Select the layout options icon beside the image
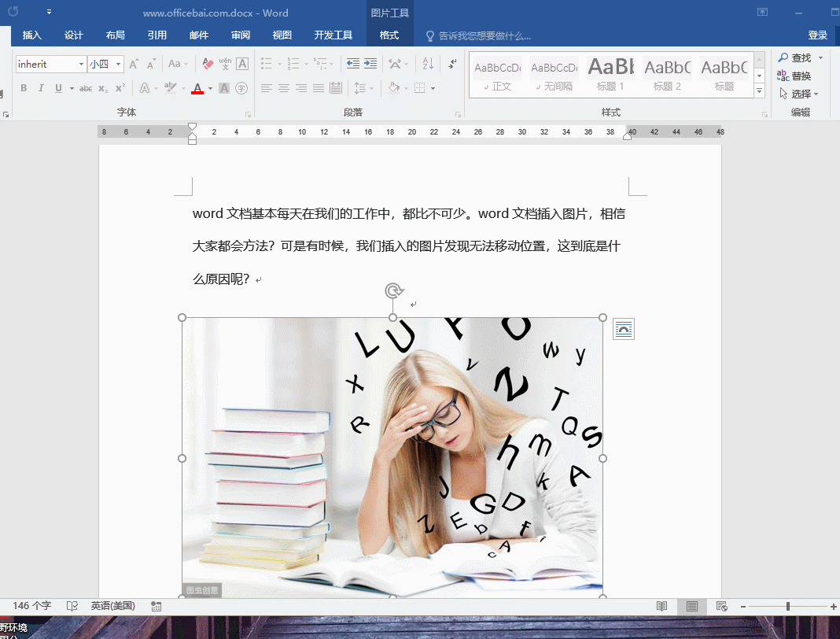This screenshot has height=639, width=840. tap(624, 330)
